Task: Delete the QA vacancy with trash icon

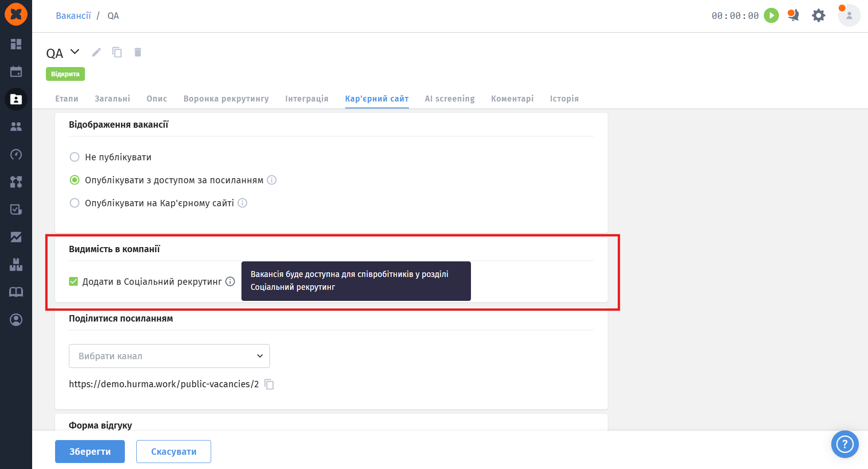Action: (x=138, y=52)
